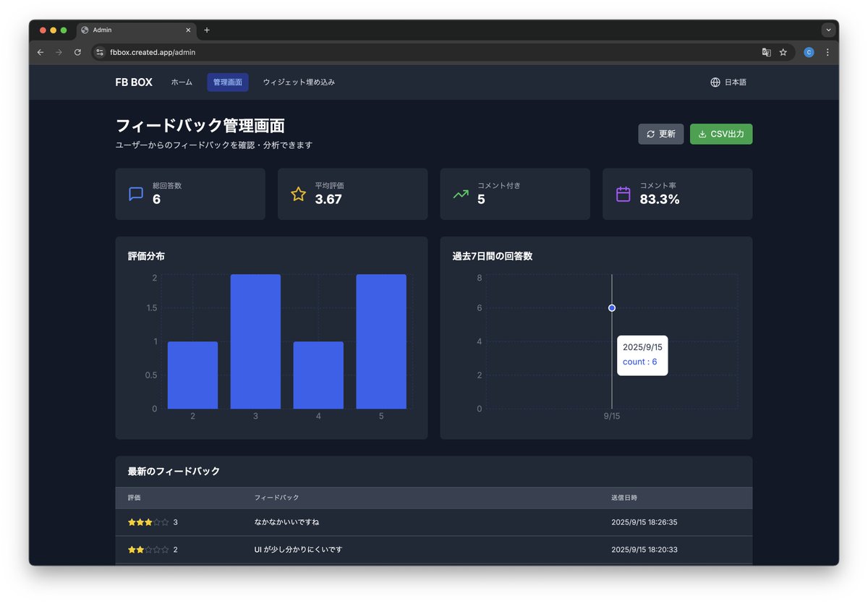Click the 評価 column header

(x=135, y=498)
